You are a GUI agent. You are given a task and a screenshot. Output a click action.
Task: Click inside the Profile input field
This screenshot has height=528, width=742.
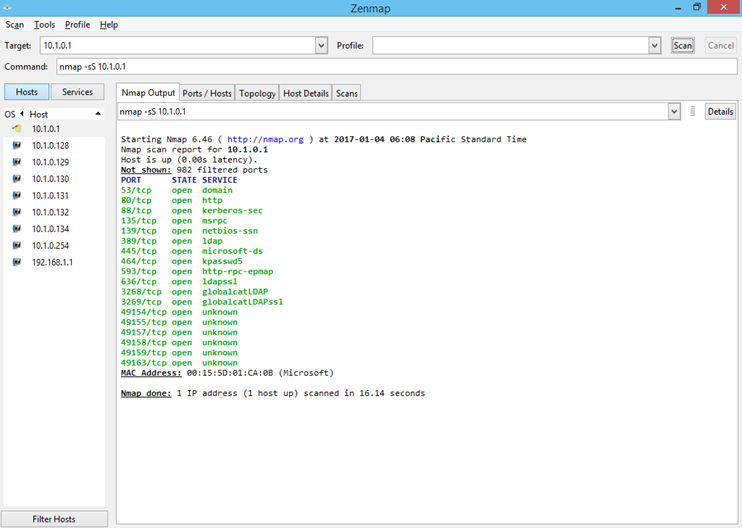tap(511, 46)
